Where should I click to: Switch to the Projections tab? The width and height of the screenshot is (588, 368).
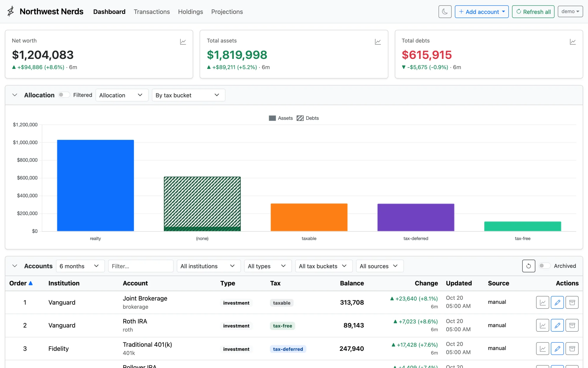pyautogui.click(x=227, y=12)
